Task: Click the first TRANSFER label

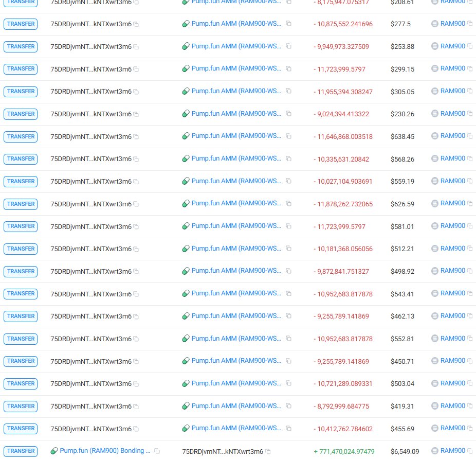Action: [20, 2]
